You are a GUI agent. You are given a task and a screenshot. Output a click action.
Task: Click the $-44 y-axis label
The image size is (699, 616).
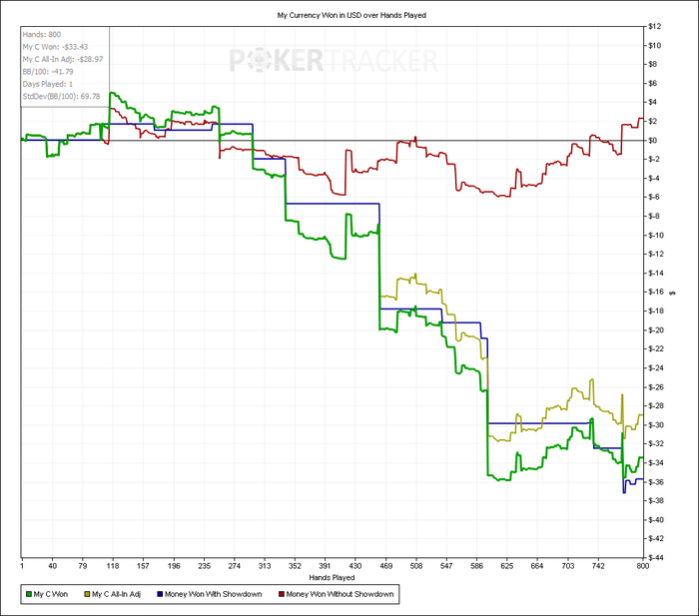click(x=656, y=558)
